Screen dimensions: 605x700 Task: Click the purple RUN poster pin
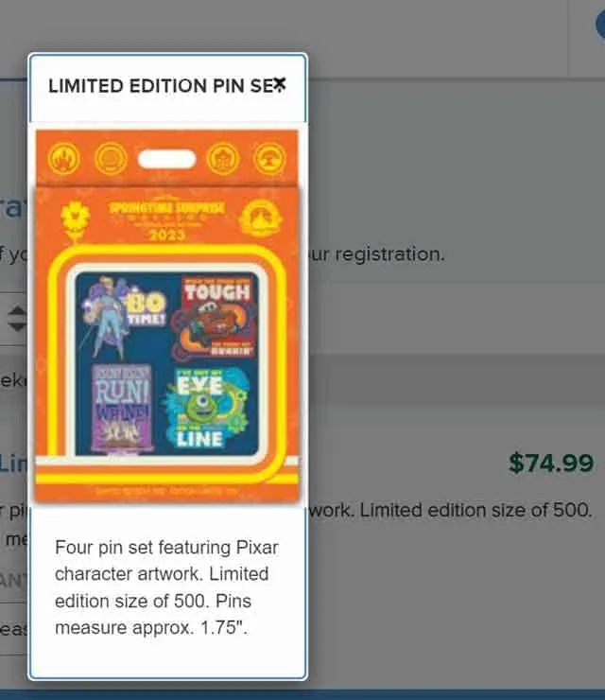[122, 409]
